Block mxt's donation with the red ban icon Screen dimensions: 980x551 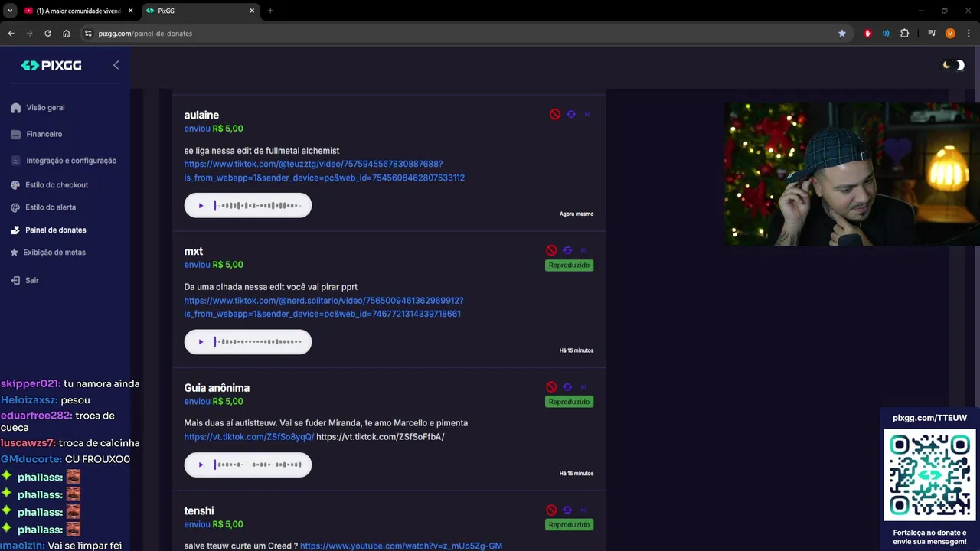point(551,250)
